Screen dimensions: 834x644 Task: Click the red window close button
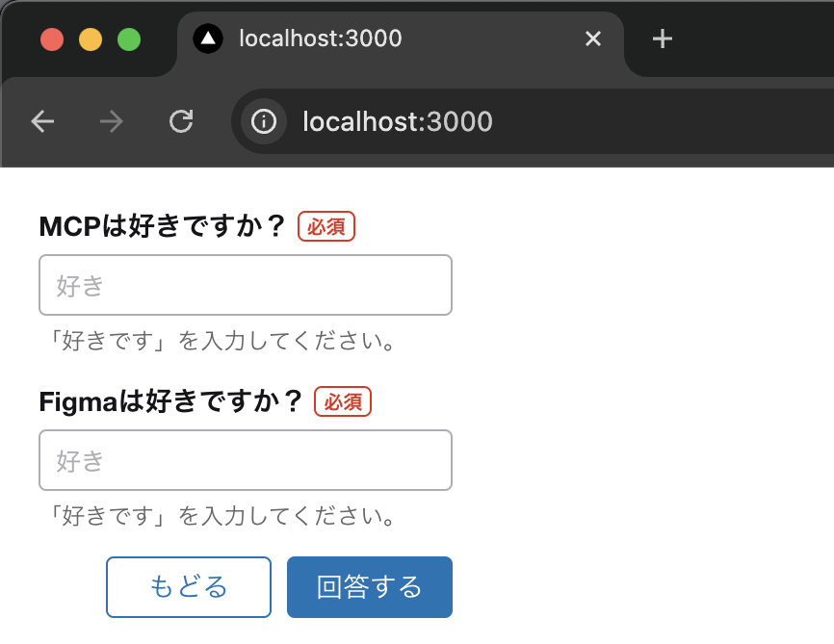pos(52,39)
